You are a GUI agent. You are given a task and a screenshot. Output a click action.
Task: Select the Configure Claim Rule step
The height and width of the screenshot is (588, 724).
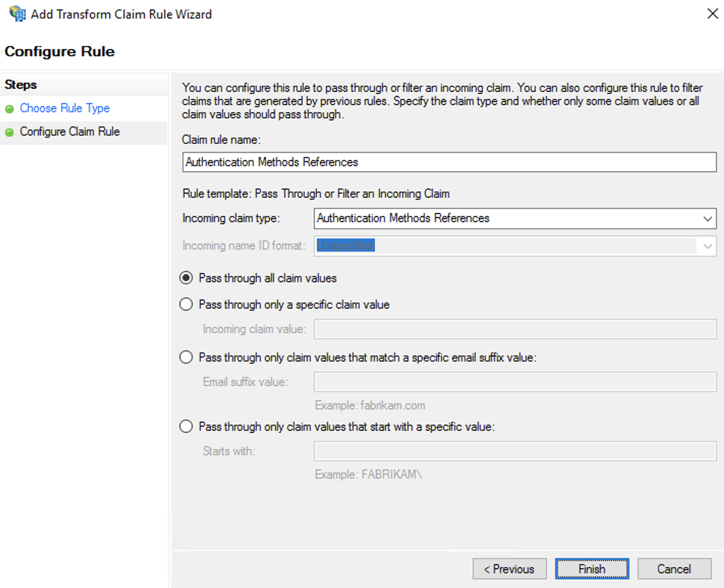[x=70, y=132]
